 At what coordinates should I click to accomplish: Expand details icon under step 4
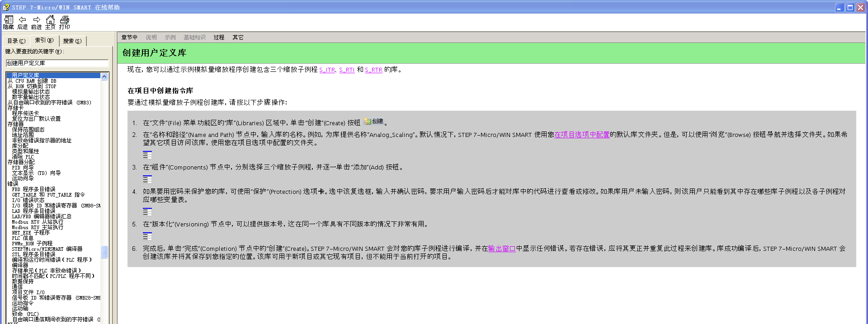[147, 211]
